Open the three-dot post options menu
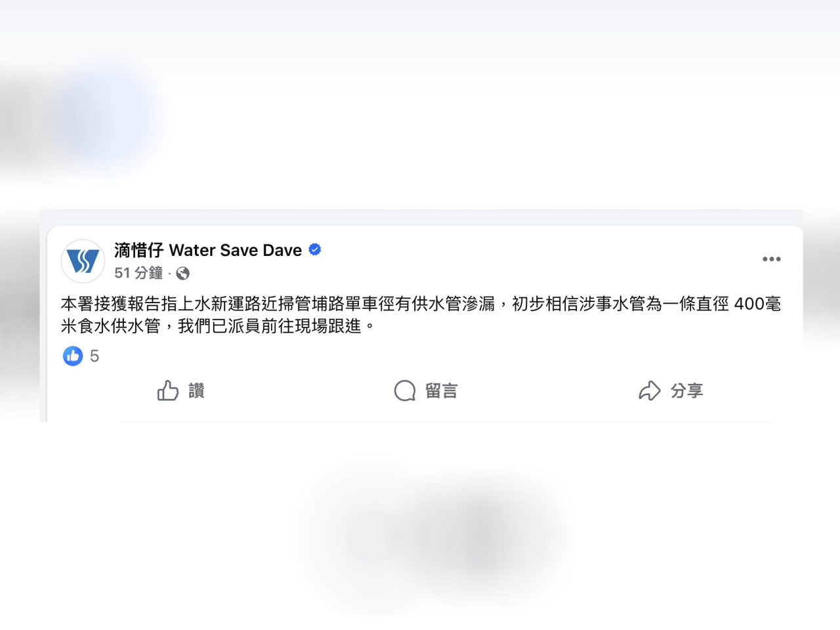 coord(772,259)
